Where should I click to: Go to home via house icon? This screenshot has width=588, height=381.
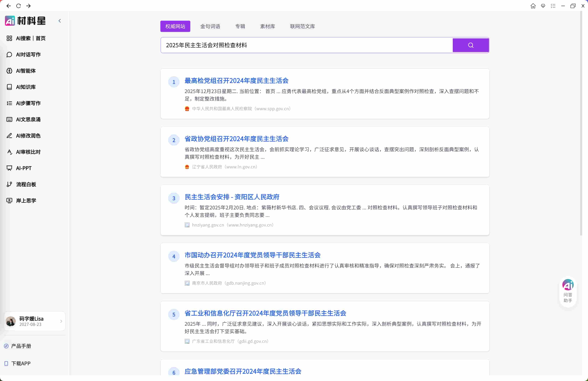(x=533, y=6)
